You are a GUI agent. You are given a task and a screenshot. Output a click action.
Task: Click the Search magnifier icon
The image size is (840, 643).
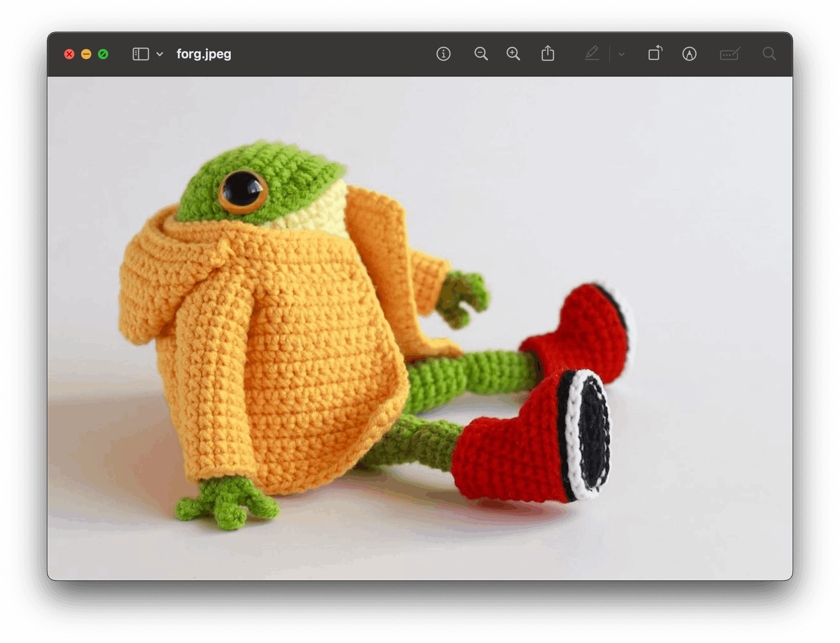769,54
